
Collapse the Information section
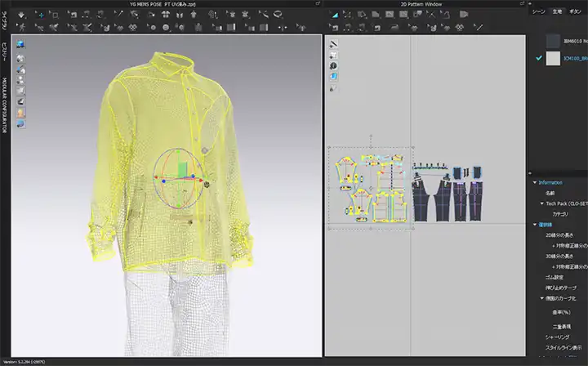pos(533,183)
